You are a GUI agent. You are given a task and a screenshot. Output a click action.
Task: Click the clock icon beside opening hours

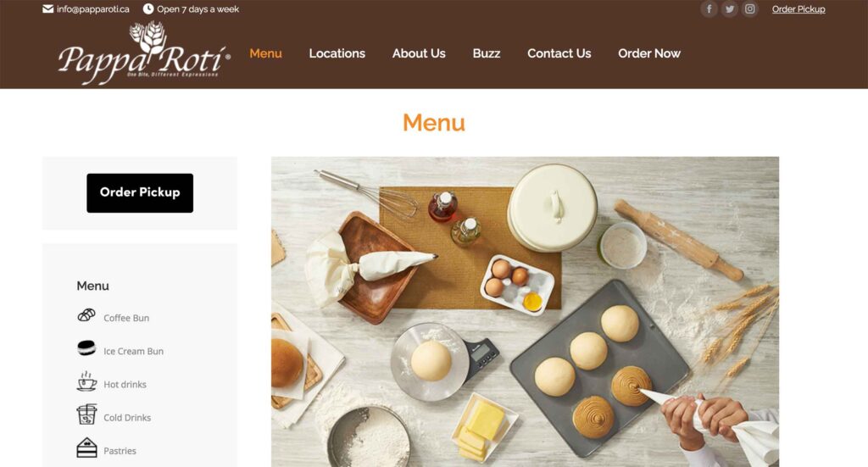coord(147,8)
